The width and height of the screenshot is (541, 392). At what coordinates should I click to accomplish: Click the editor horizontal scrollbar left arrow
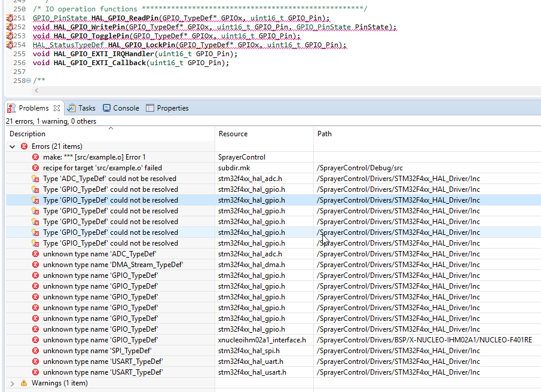point(36,90)
